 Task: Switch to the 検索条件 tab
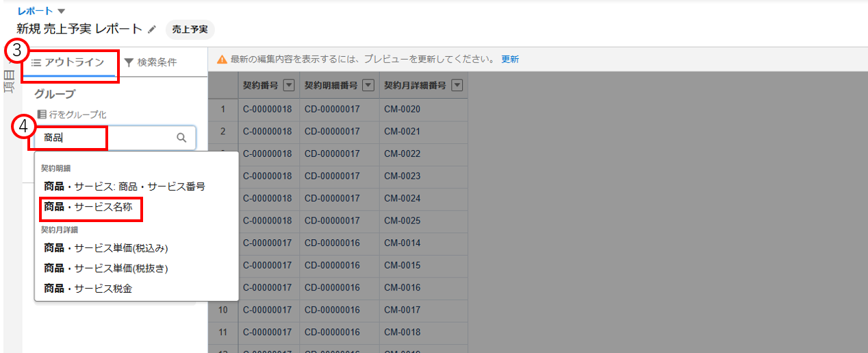pyautogui.click(x=151, y=62)
